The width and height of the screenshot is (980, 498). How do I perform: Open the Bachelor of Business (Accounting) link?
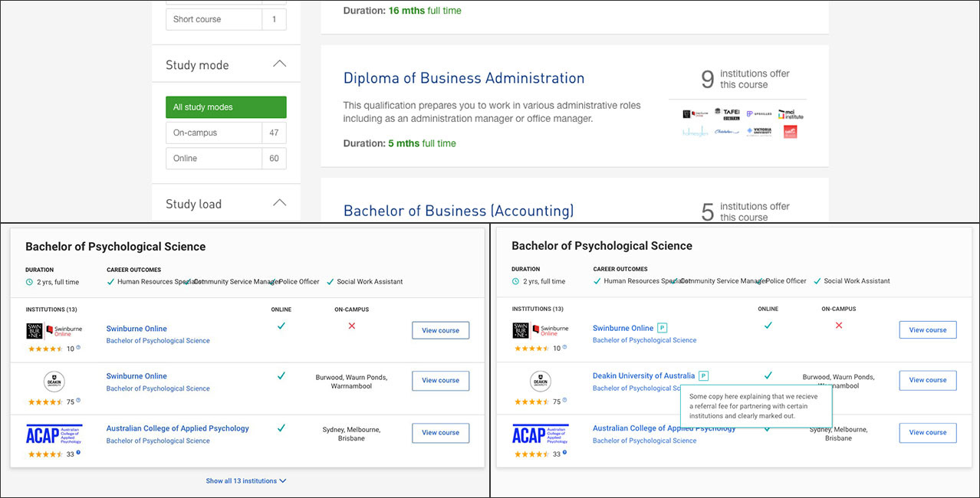[458, 211]
